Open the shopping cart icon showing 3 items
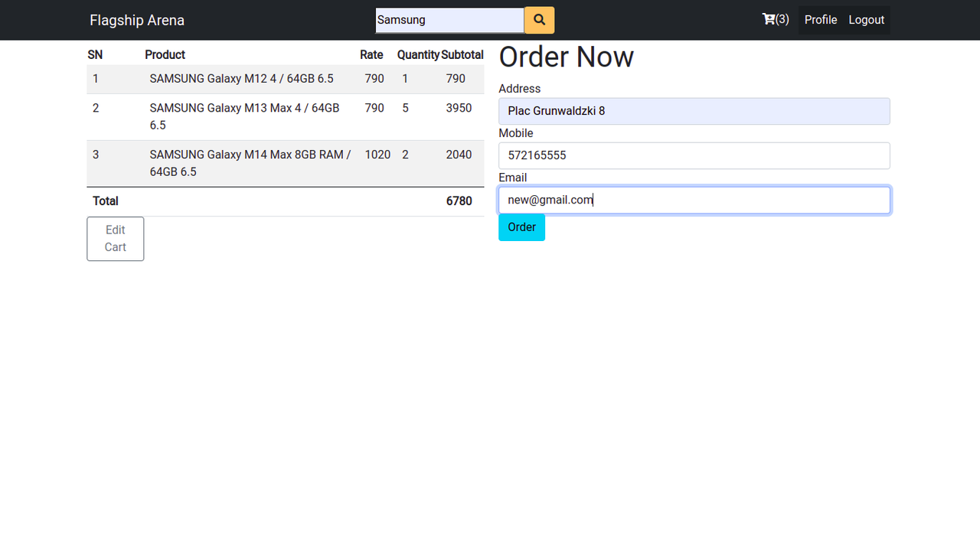The image size is (980, 551). coord(775,19)
